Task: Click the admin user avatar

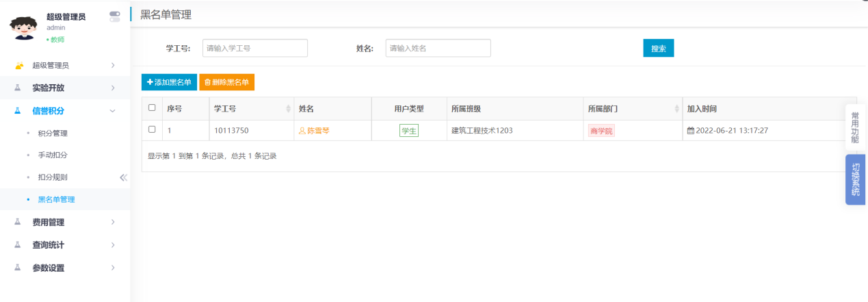Action: pos(24,27)
